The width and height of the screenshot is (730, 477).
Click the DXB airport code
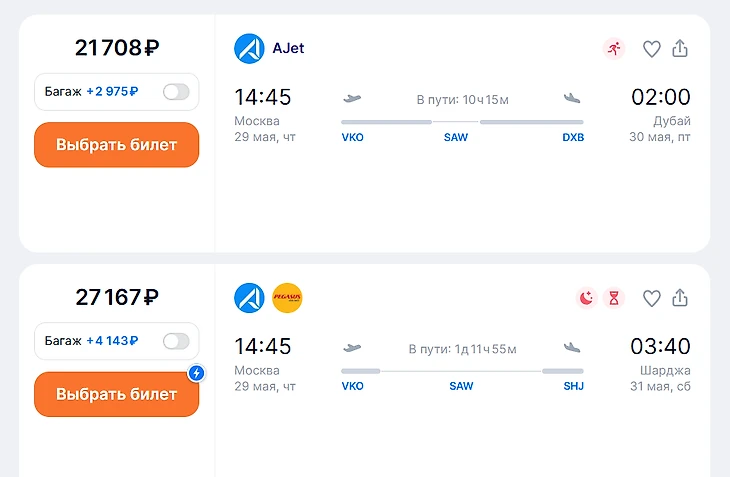[x=573, y=137]
